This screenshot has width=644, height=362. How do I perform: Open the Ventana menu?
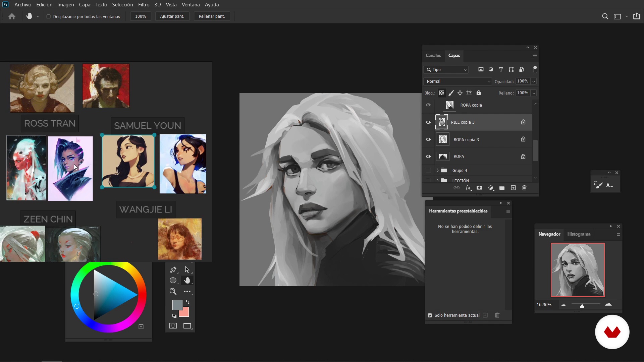click(191, 5)
